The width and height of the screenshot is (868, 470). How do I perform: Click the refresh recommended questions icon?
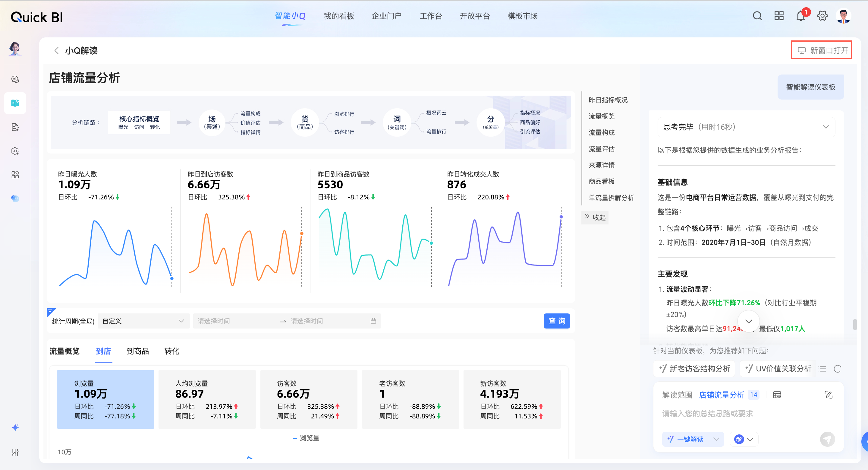pos(837,369)
